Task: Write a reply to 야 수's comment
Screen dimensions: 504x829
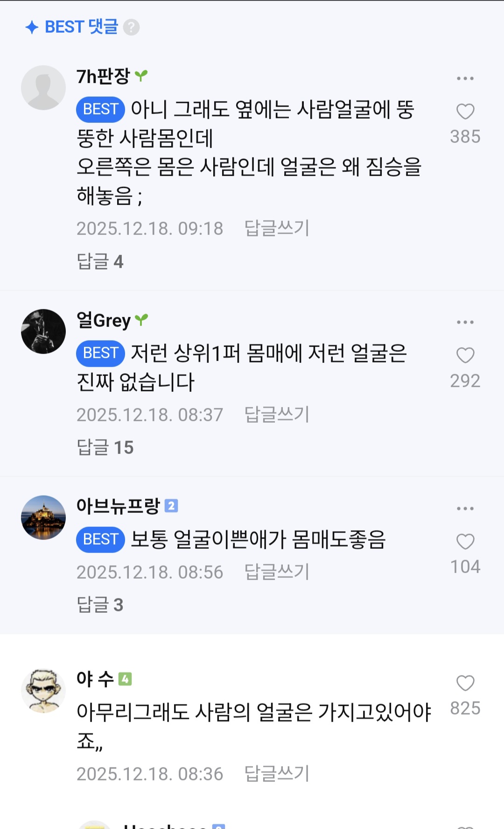Action: click(277, 774)
